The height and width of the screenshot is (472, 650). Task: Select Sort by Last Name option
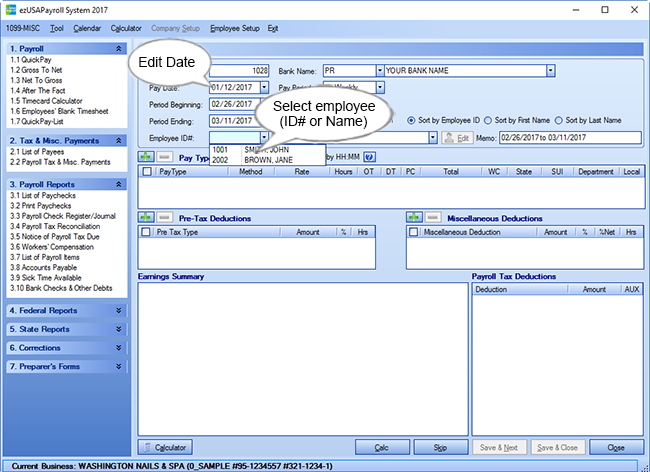[x=561, y=120]
